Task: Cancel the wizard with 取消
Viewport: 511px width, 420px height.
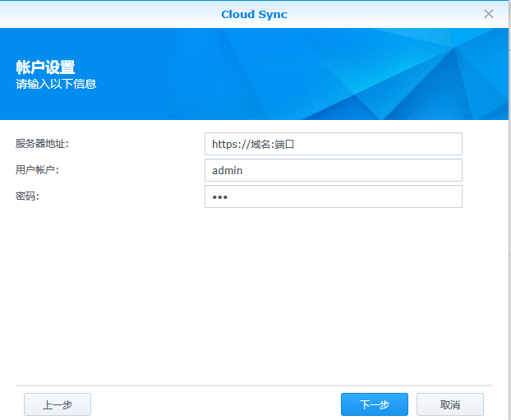Action: [450, 404]
